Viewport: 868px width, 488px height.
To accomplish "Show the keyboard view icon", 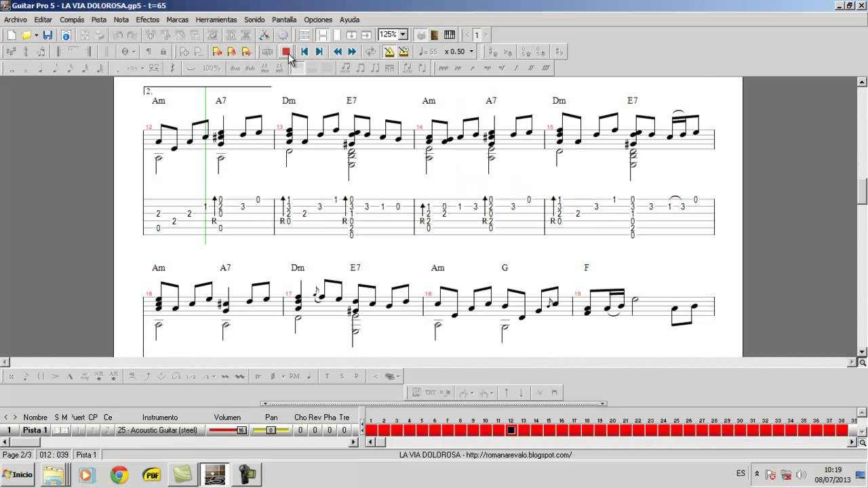I will 449,35.
